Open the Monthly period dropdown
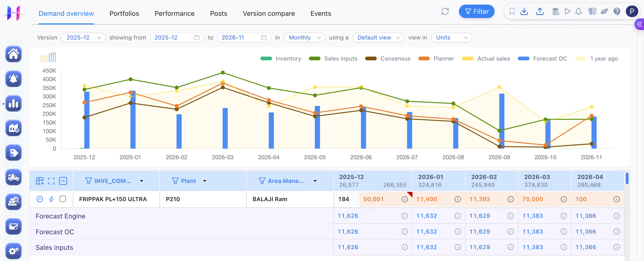The image size is (644, 261). [304, 38]
